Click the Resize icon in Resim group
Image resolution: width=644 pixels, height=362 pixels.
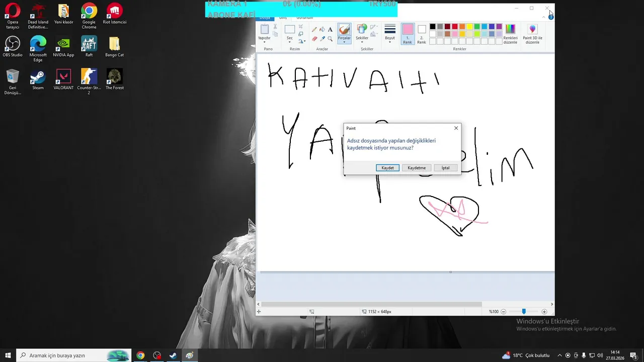pyautogui.click(x=301, y=34)
